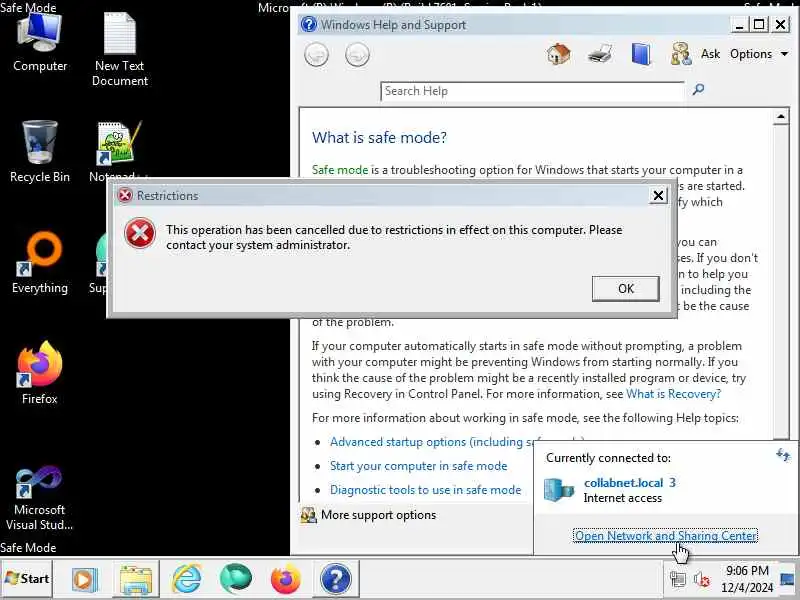Open the Options dropdown in Help
This screenshot has height=600, width=800.
pyautogui.click(x=759, y=54)
